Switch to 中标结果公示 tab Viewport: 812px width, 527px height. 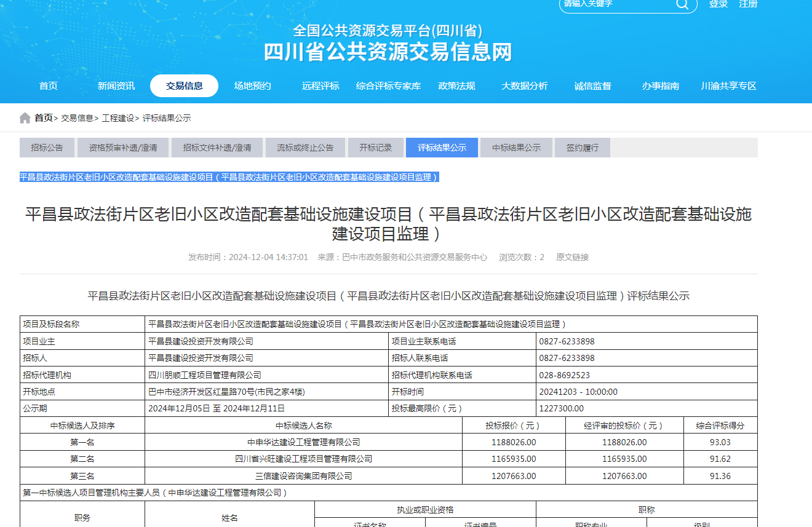(x=516, y=148)
